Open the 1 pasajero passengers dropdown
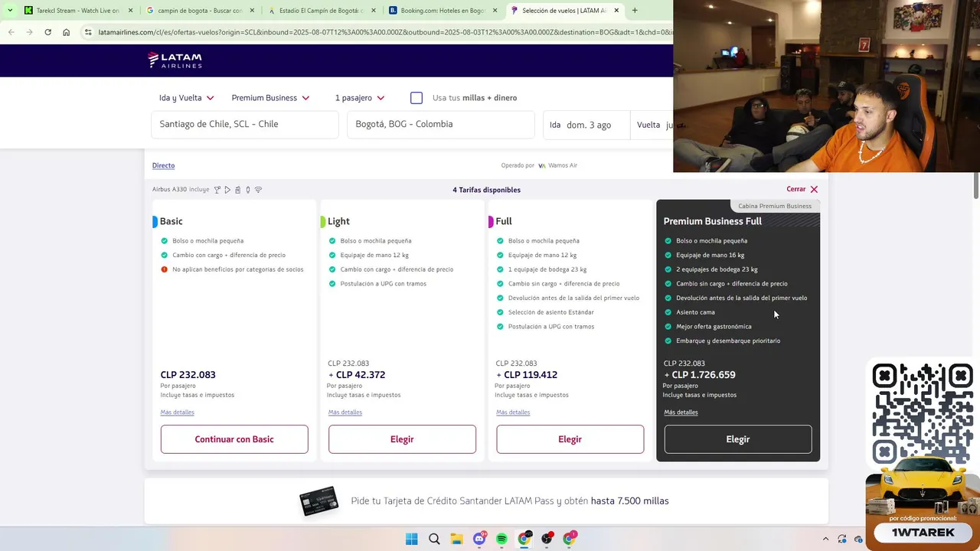 [x=360, y=98]
